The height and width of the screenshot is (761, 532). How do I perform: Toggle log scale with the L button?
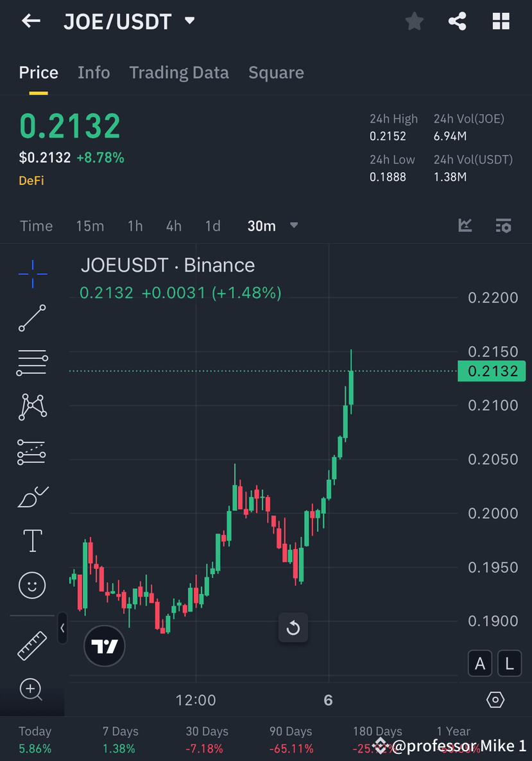pyautogui.click(x=510, y=663)
